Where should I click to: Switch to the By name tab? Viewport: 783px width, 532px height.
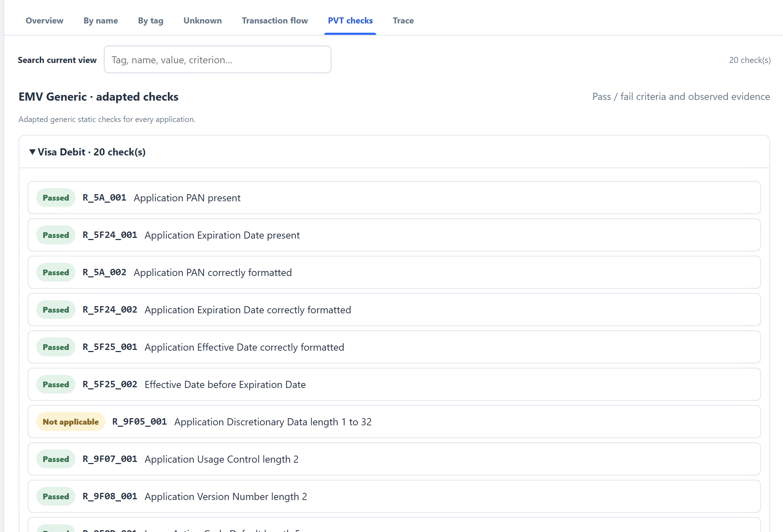click(101, 21)
